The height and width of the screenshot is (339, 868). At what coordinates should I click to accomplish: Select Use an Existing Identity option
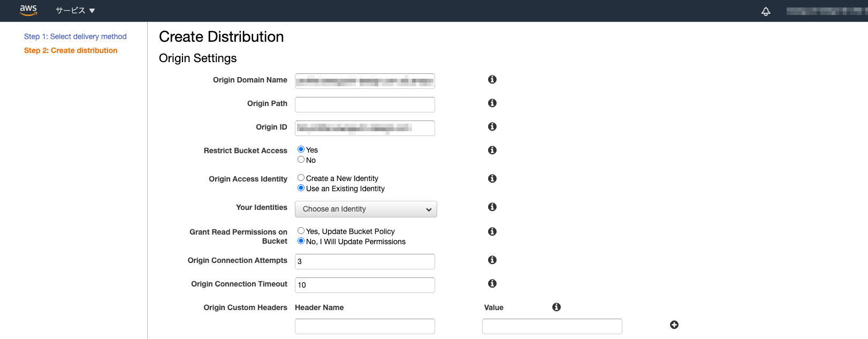coord(301,188)
